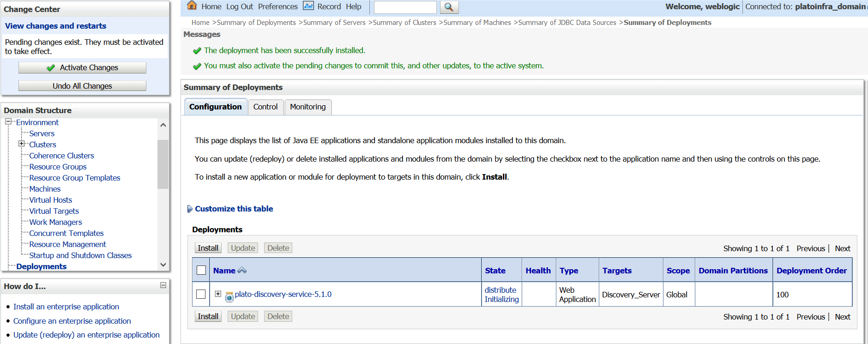
Task: Go to Summary of Clusters breadcrumb
Action: click(404, 23)
